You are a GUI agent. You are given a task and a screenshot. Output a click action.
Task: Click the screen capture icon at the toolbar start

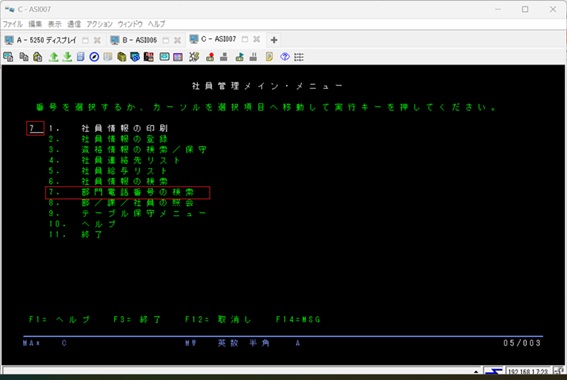pos(8,57)
